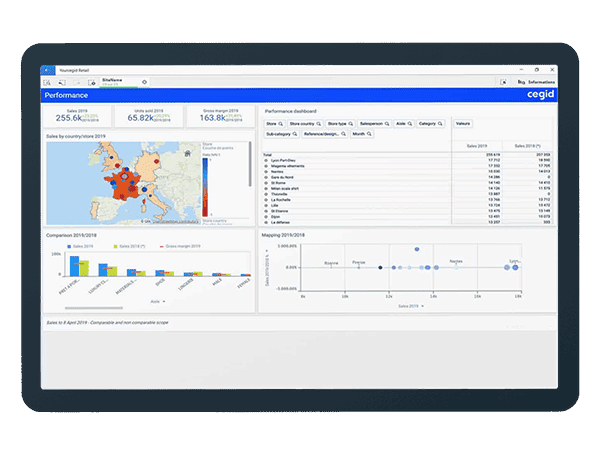Click the Store filter search icon
The height and width of the screenshot is (455, 600).
point(281,124)
